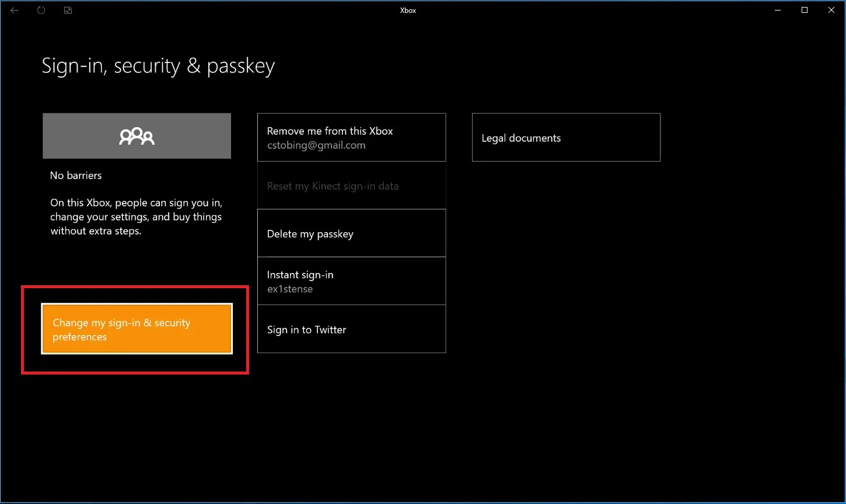Choose Sign in to Twitter
The image size is (846, 504).
tap(351, 329)
